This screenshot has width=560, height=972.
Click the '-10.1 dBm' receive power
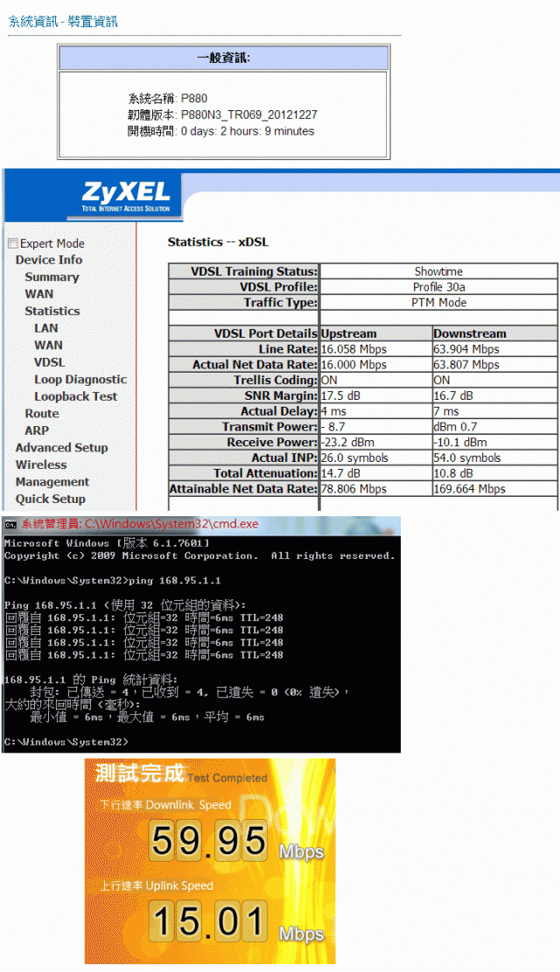[x=460, y=442]
